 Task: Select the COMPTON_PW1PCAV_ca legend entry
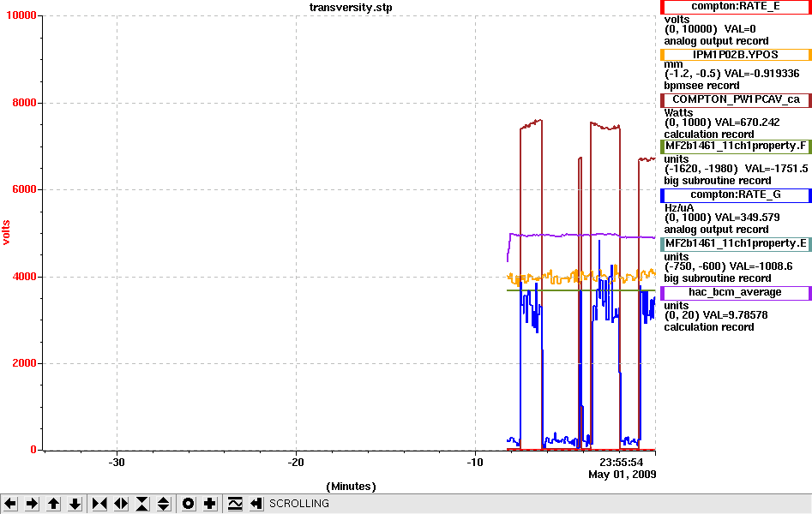tap(736, 99)
